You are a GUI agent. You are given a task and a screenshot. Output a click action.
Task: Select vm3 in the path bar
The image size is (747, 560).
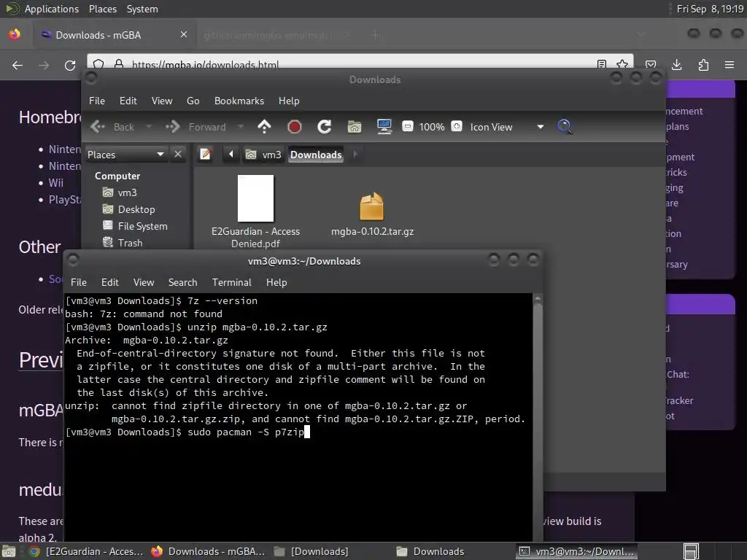point(263,155)
